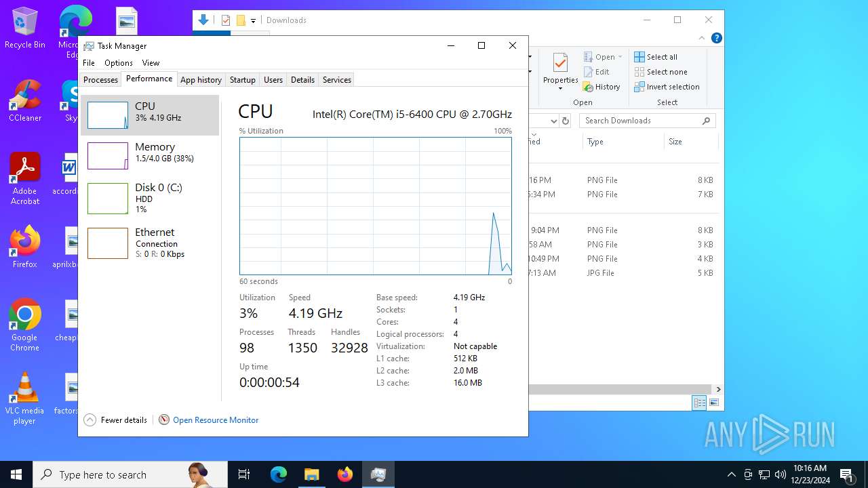Image resolution: width=868 pixels, height=488 pixels.
Task: Click Invert selection in the ribbon
Action: coord(667,87)
